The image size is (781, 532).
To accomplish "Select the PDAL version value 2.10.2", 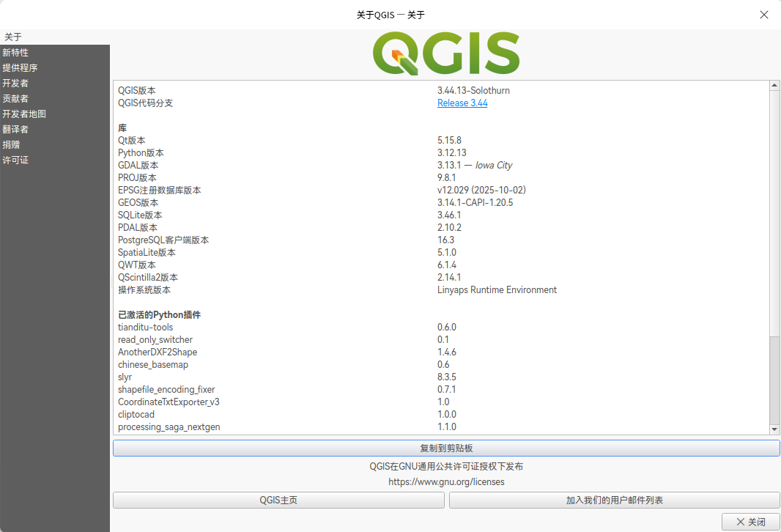I will coord(449,228).
